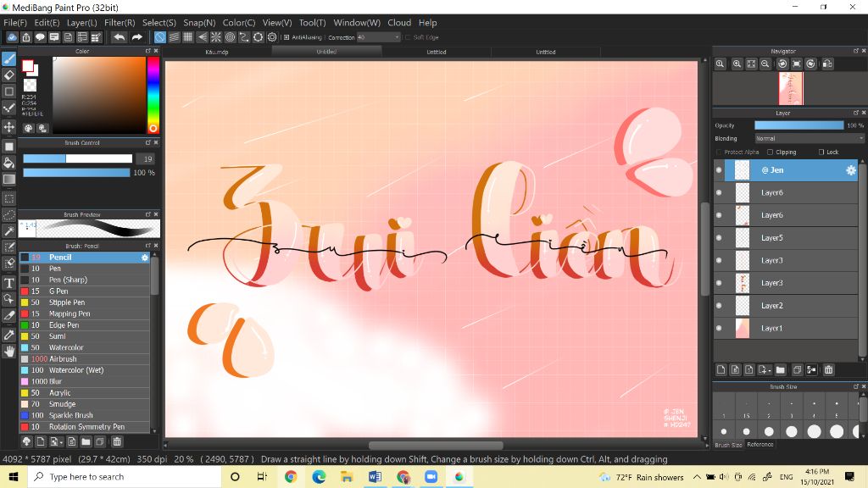The height and width of the screenshot is (488, 868).
Task: Select the Airbrush brush
Action: coord(84,358)
